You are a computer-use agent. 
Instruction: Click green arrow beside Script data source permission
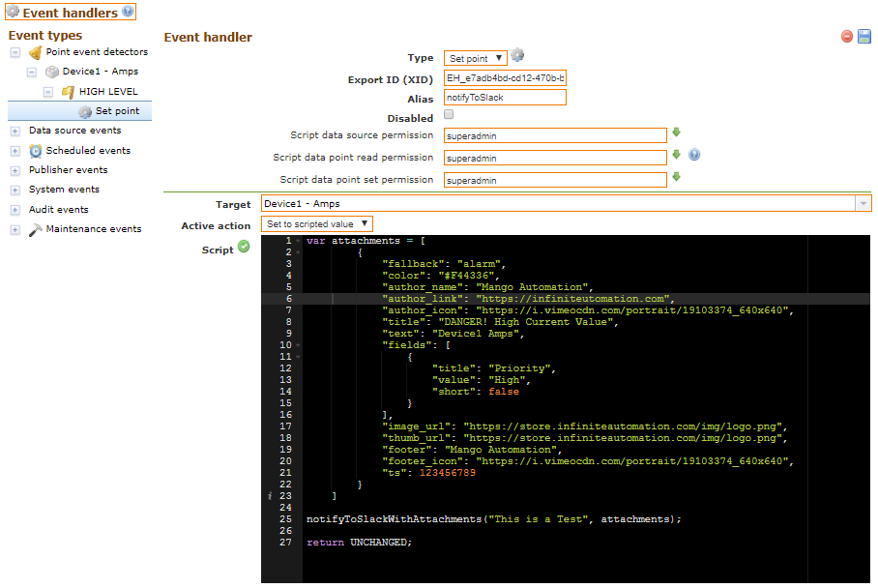click(677, 132)
